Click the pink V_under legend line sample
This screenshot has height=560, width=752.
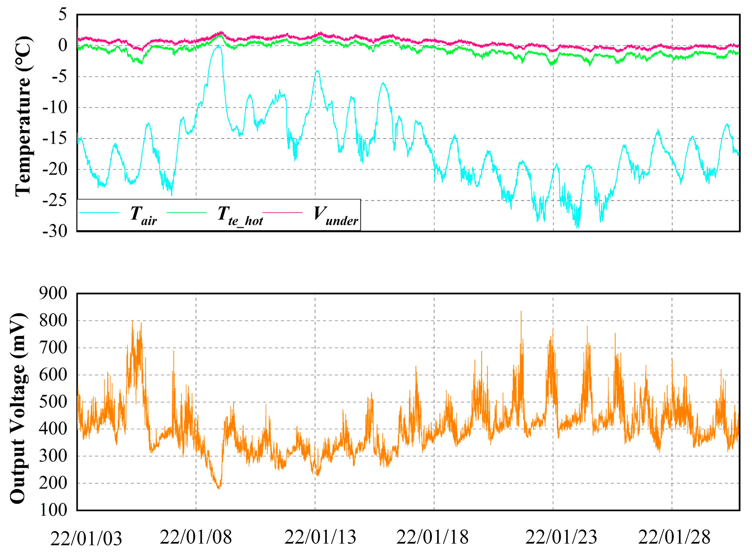[282, 213]
